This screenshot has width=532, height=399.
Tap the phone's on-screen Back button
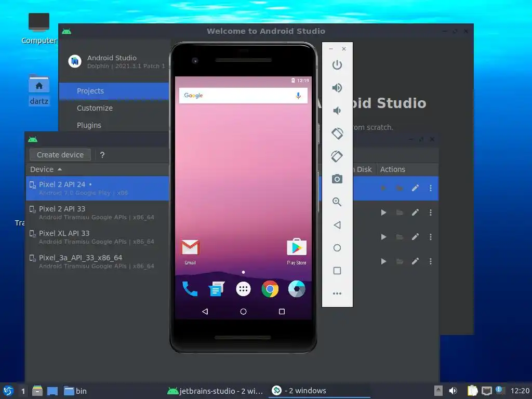point(205,312)
